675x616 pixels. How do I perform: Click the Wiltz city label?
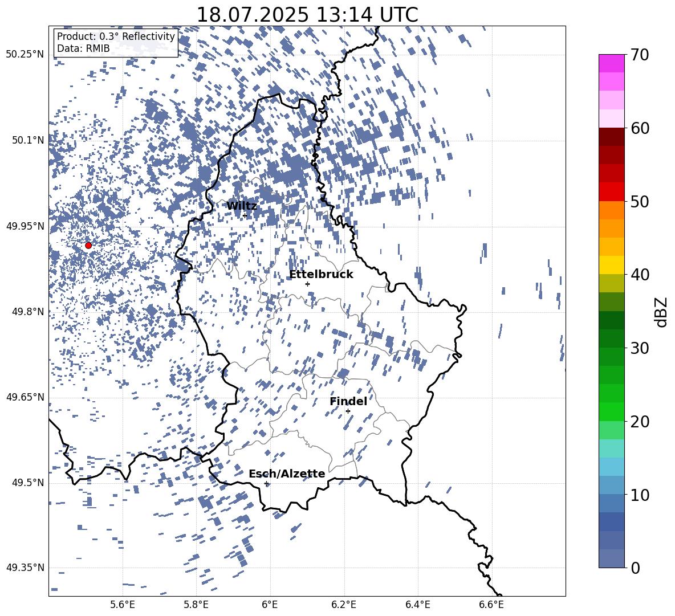click(x=242, y=206)
